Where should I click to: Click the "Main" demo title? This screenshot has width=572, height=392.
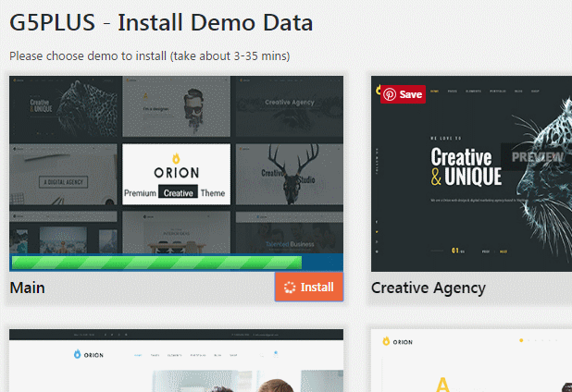28,288
